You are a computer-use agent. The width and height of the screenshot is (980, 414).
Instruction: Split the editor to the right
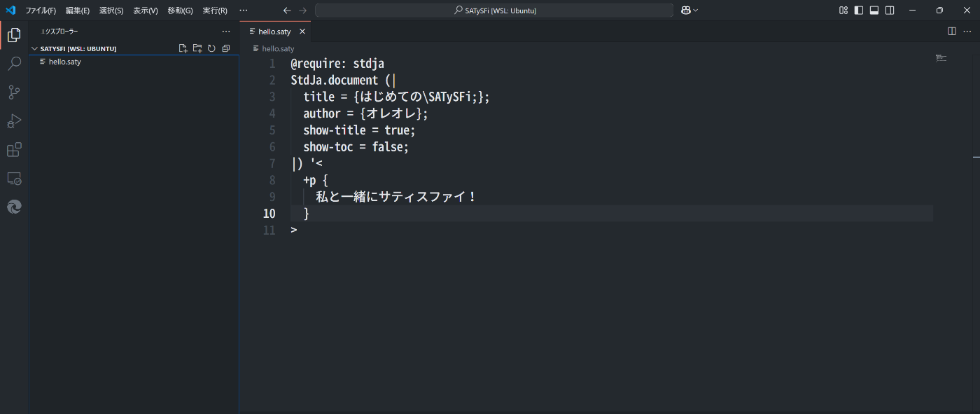click(952, 32)
